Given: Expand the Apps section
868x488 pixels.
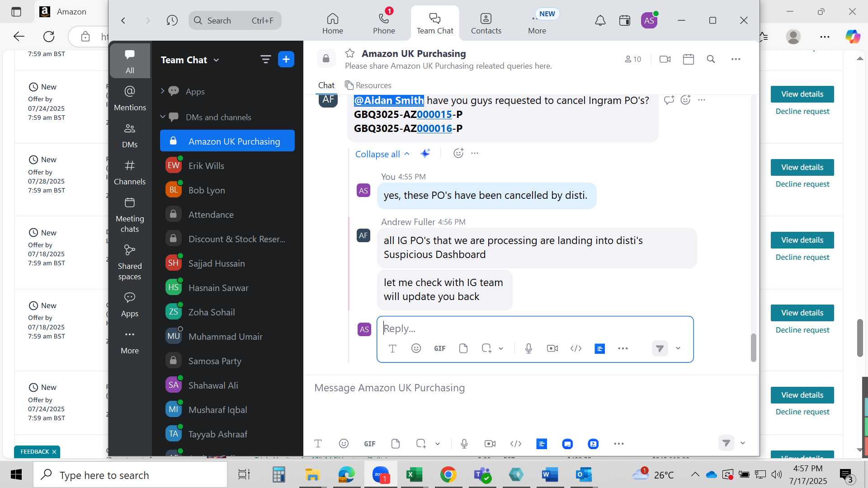Looking at the screenshot, I should point(162,91).
